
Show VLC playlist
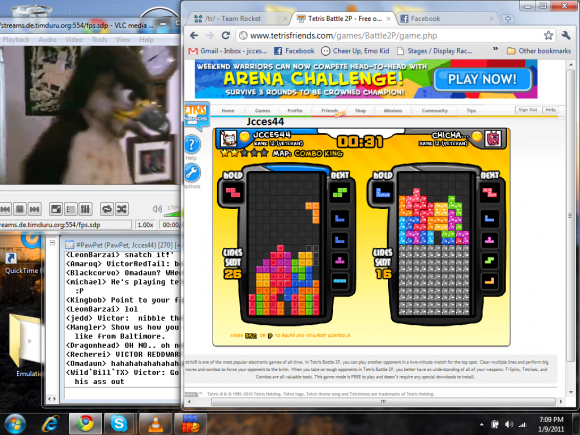tap(71, 209)
